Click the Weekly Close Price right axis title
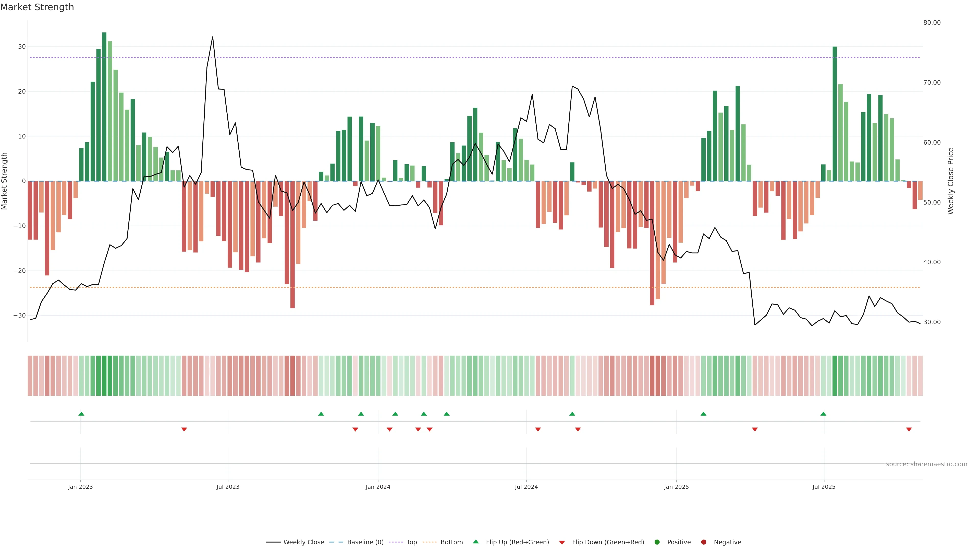The height and width of the screenshot is (551, 980). pyautogui.click(x=951, y=181)
